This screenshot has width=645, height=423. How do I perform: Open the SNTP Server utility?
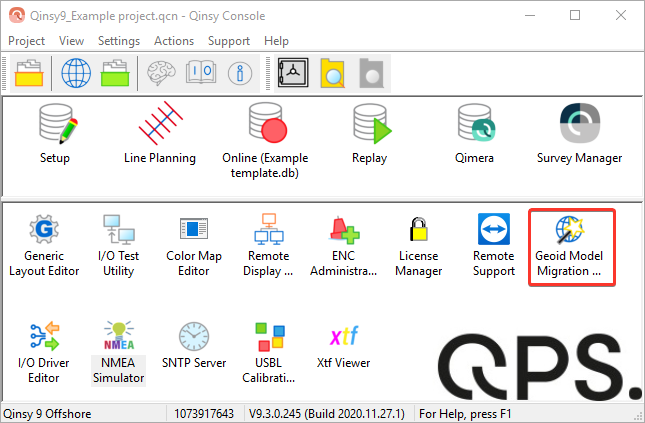point(194,346)
